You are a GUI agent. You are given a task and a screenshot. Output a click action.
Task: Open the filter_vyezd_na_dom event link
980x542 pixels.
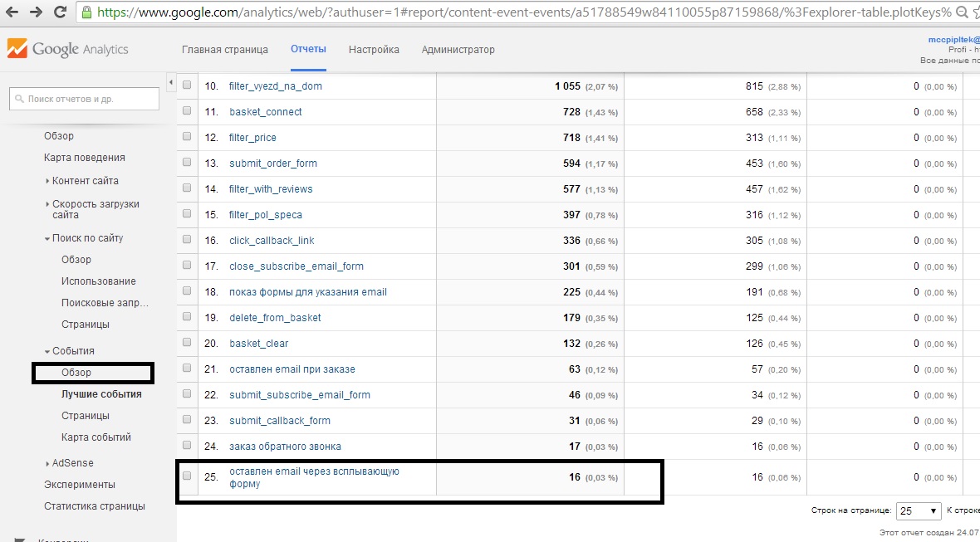[x=276, y=86]
